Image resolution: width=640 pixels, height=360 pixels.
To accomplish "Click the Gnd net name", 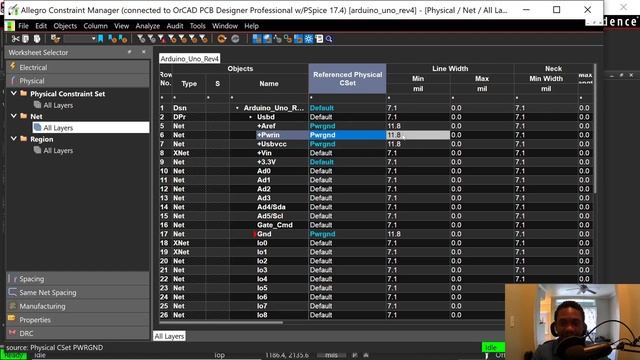I will [x=264, y=234].
